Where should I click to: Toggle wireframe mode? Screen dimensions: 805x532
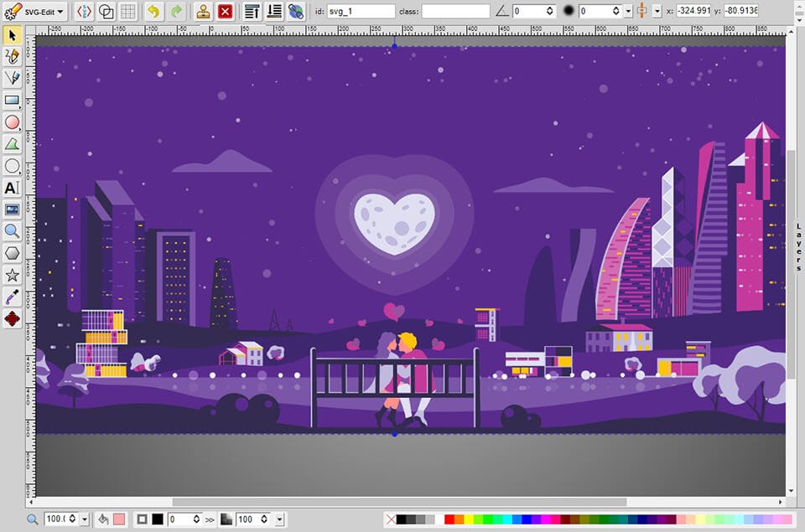(106, 12)
